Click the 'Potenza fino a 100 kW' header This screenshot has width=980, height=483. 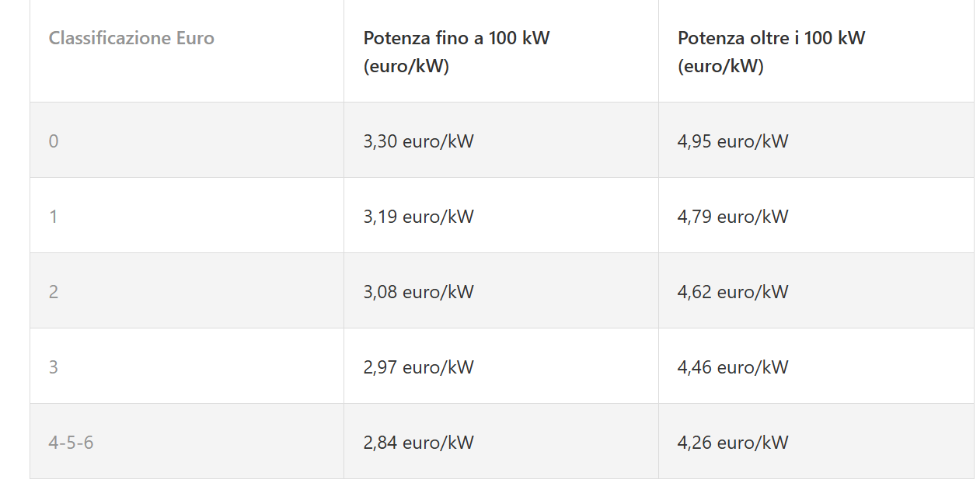point(456,38)
